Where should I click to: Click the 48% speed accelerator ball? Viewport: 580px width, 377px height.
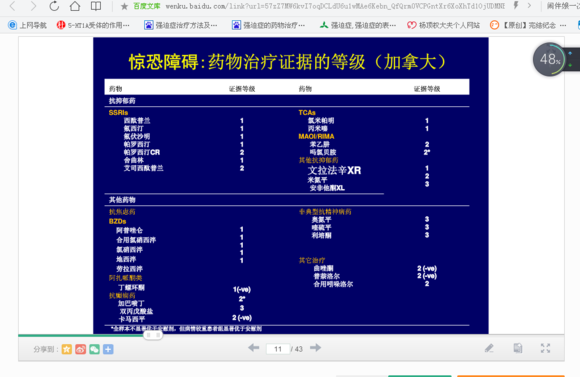point(549,59)
